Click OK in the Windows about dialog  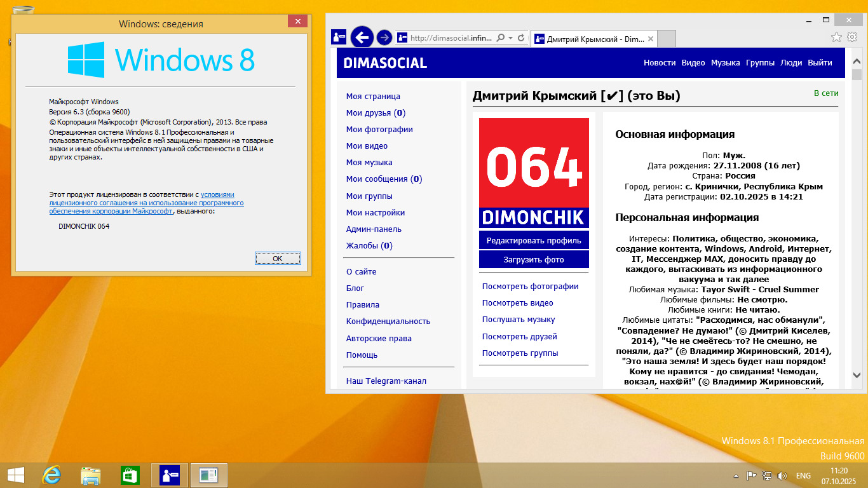pyautogui.click(x=278, y=259)
